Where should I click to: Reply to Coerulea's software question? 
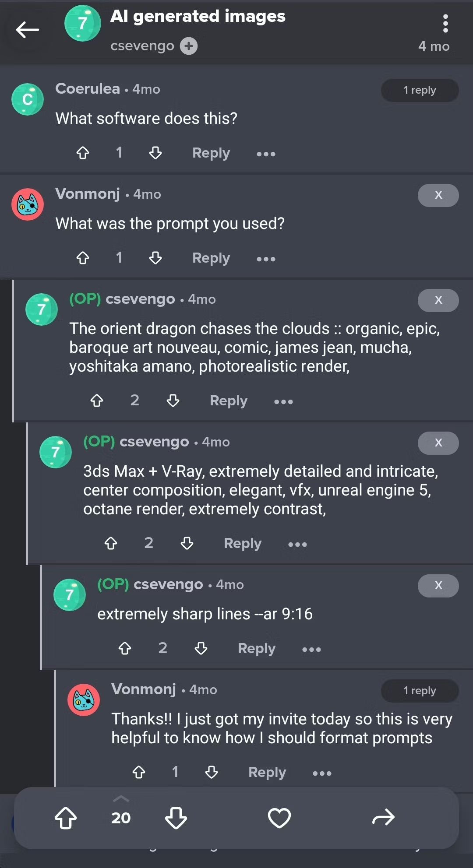pos(211,153)
